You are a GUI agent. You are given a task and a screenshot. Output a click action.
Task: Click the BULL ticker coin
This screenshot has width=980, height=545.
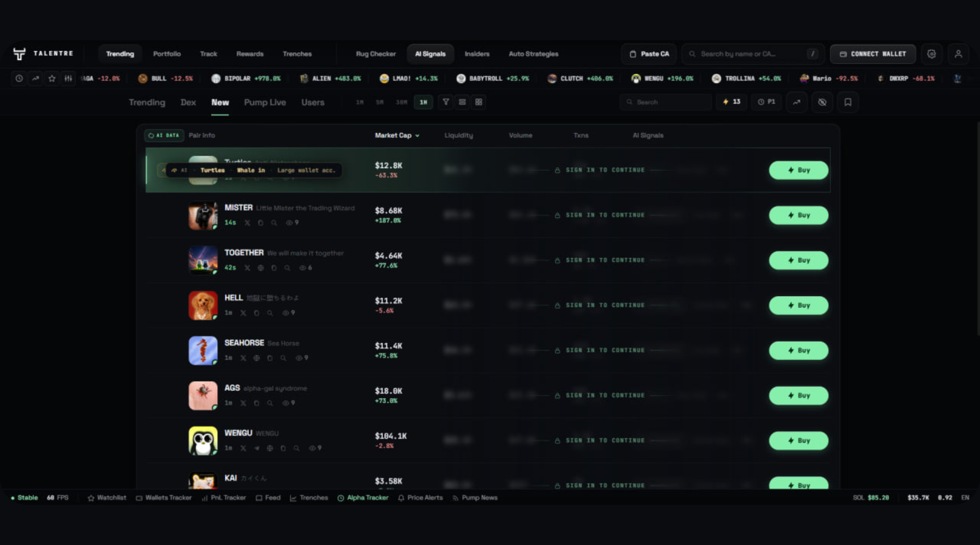point(165,78)
